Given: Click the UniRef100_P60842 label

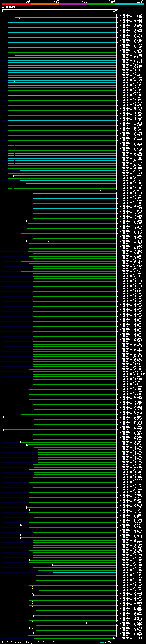Looking at the screenshot, I should click(x=131, y=384).
